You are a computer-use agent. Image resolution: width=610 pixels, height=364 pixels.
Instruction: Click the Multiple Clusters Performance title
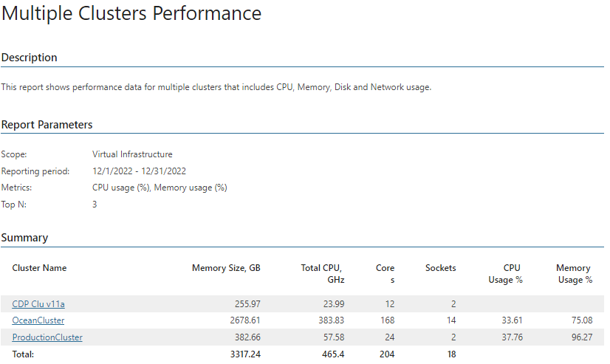pyautogui.click(x=131, y=13)
